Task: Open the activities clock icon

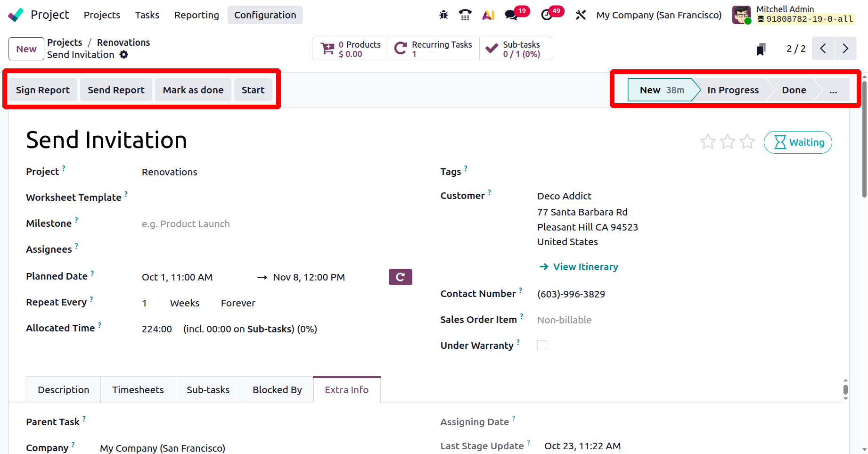Action: pyautogui.click(x=547, y=15)
